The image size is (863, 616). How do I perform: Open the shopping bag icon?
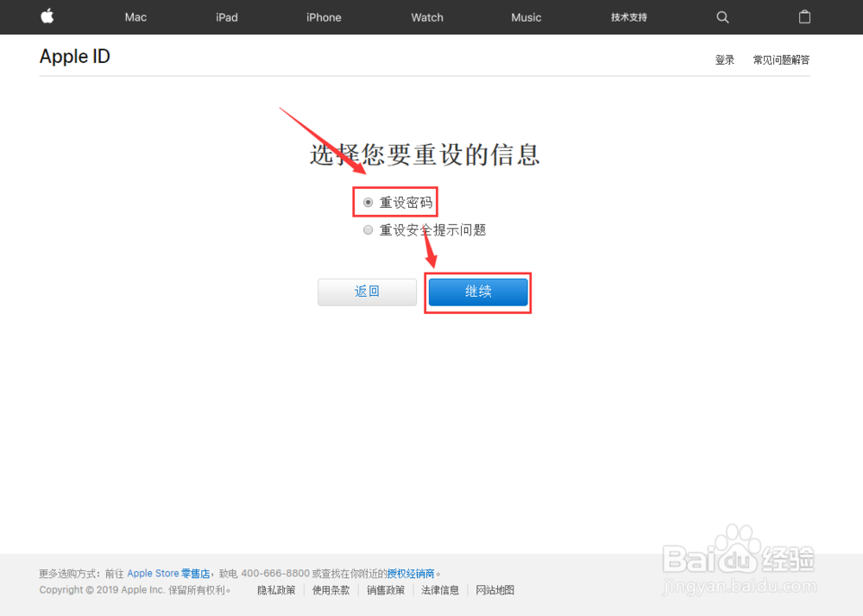(804, 17)
